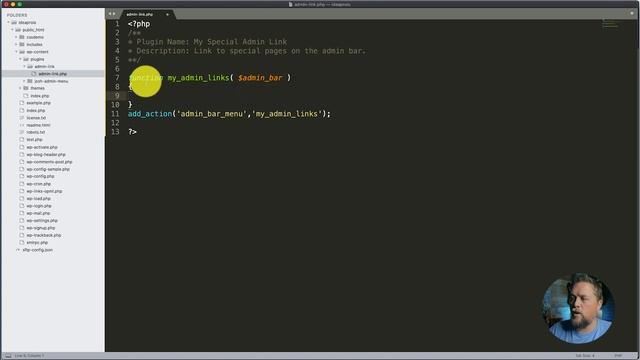Open wp-signup.php from the sidebar
The height and width of the screenshot is (360, 640).
click(40, 228)
